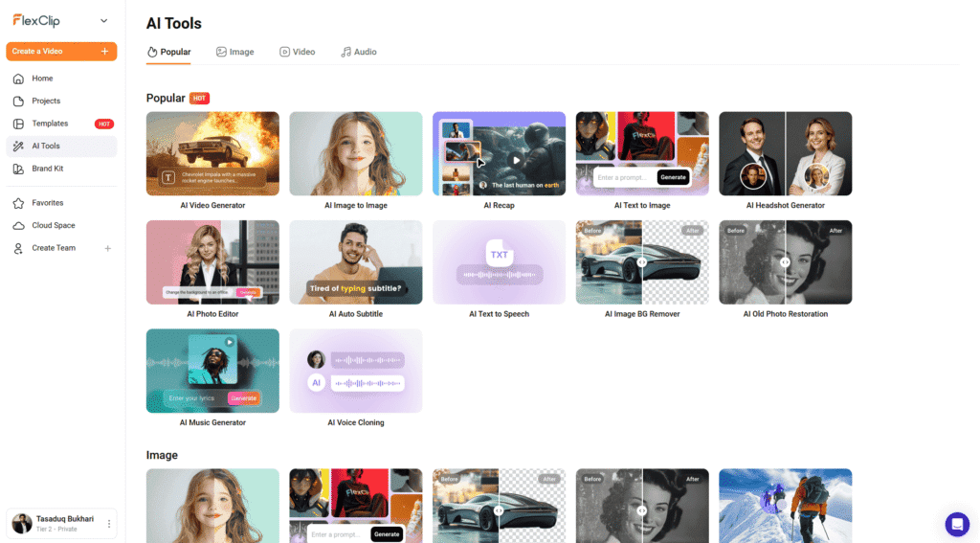Switch to the Image tab
Image resolution: width=980 pixels, height=543 pixels.
coord(235,52)
